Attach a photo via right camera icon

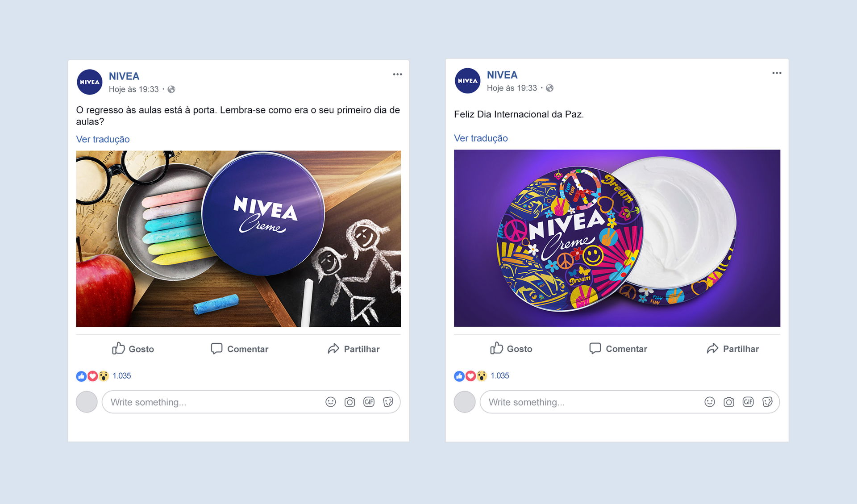pos(729,402)
